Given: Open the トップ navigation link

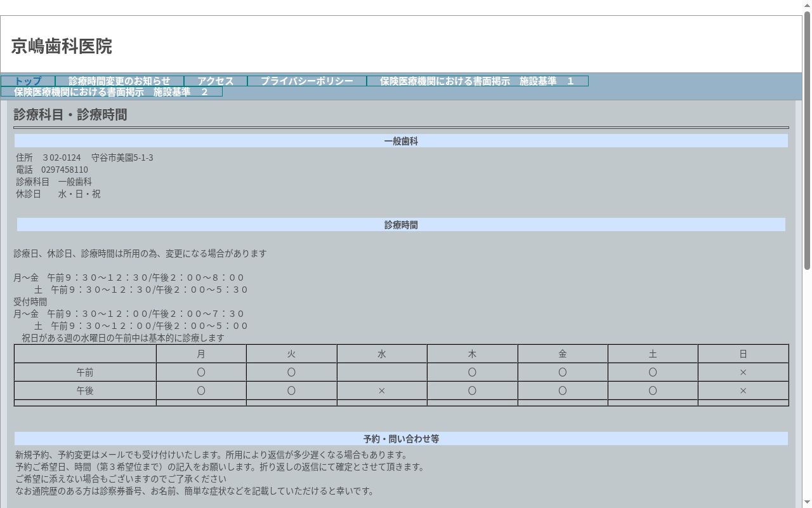Looking at the screenshot, I should coord(28,81).
